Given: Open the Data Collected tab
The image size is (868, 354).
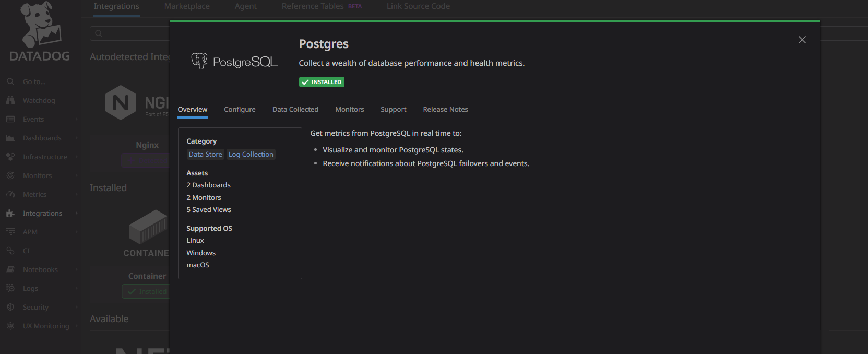Looking at the screenshot, I should point(295,109).
